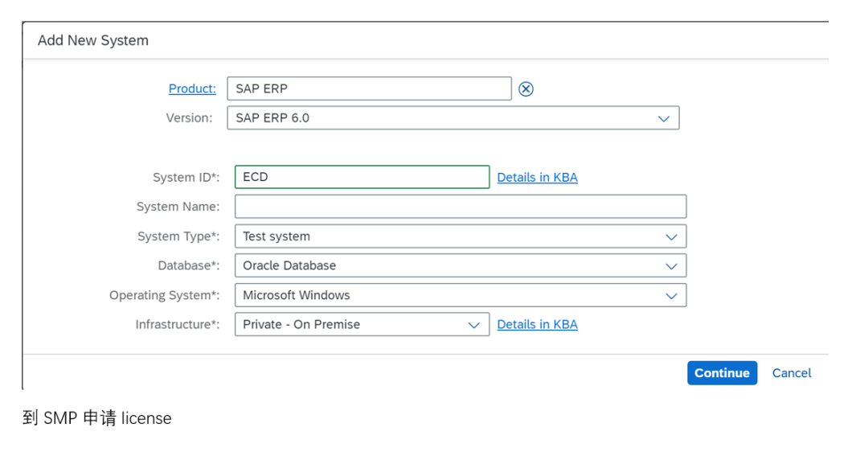Expand the System Type dropdown showing Test system
Viewport: 868px width, 456px height.
point(461,236)
